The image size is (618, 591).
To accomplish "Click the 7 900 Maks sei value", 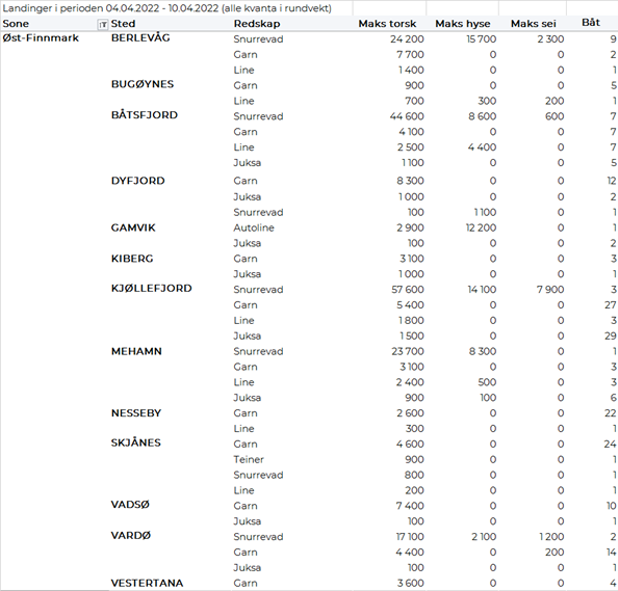I will 550,290.
